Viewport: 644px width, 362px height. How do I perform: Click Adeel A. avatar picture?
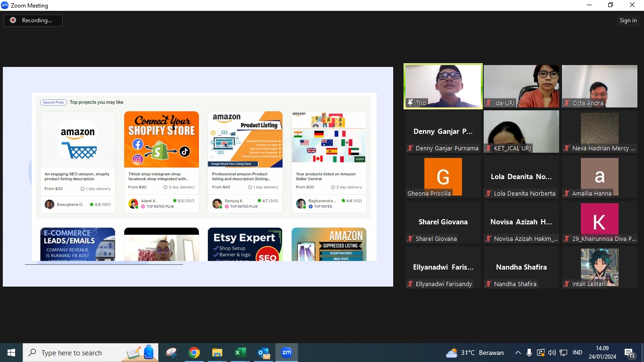133,204
